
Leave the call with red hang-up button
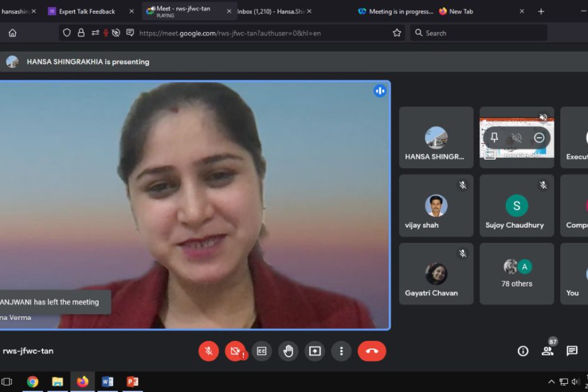372,351
